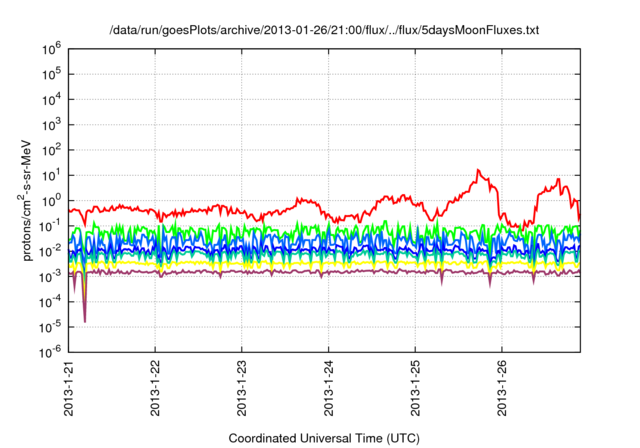The width and height of the screenshot is (640, 448).
Task: Click the red curve's highest peak near 10^1
Action: (478, 170)
